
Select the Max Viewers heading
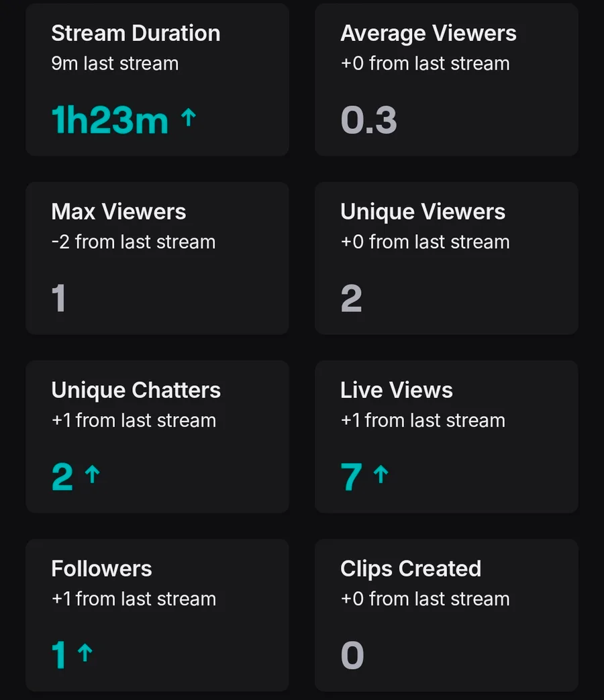tap(118, 212)
